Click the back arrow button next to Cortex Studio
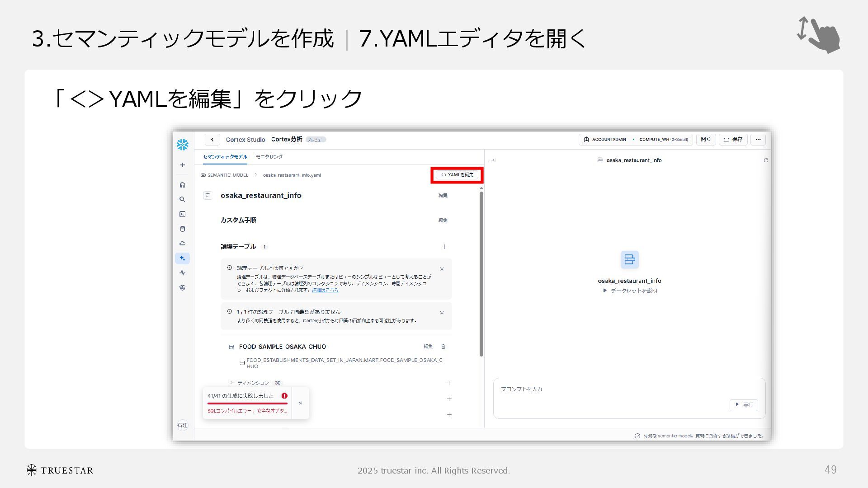868x488 pixels. [212, 140]
